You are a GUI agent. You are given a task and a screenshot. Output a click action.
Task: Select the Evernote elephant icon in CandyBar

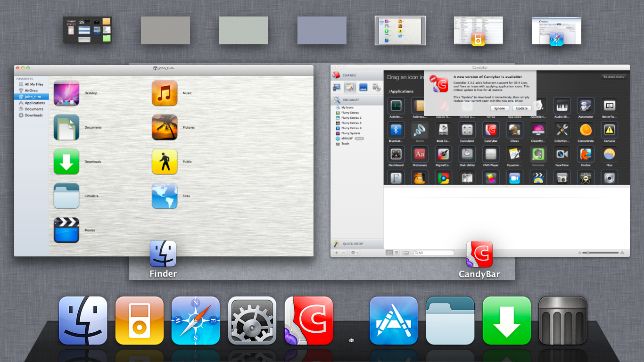[x=538, y=154]
